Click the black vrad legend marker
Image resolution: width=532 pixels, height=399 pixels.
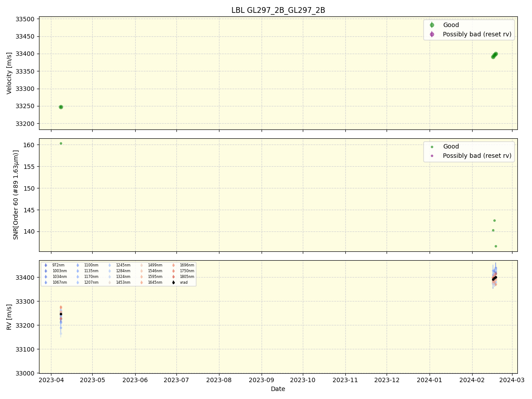173,282
